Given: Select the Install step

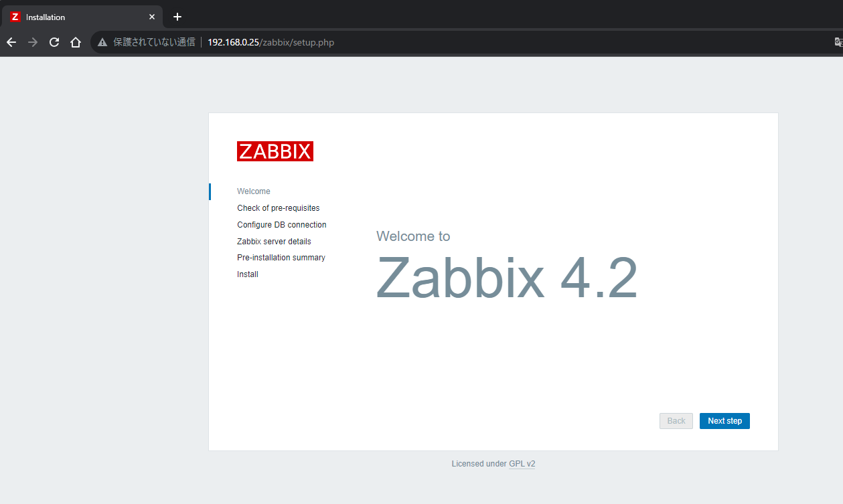Looking at the screenshot, I should click(x=247, y=274).
